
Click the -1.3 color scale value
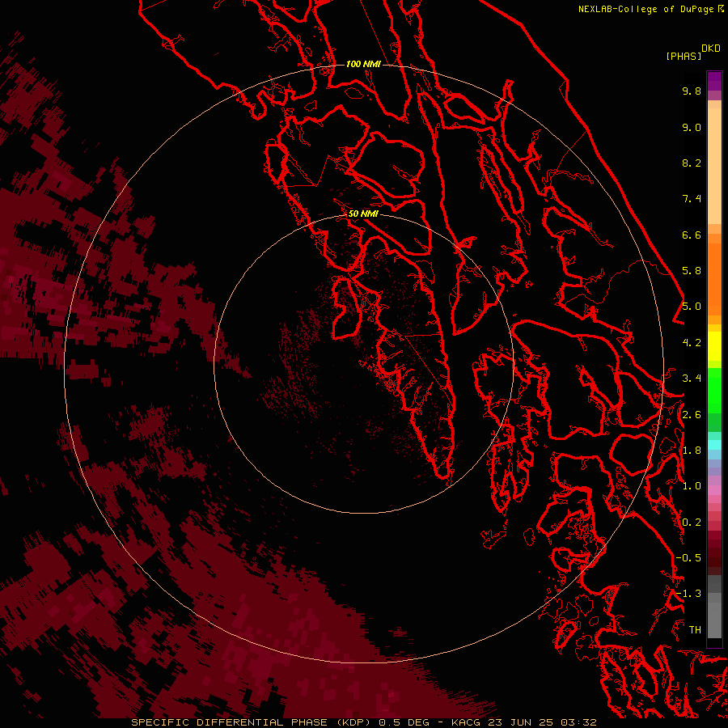coord(689,594)
